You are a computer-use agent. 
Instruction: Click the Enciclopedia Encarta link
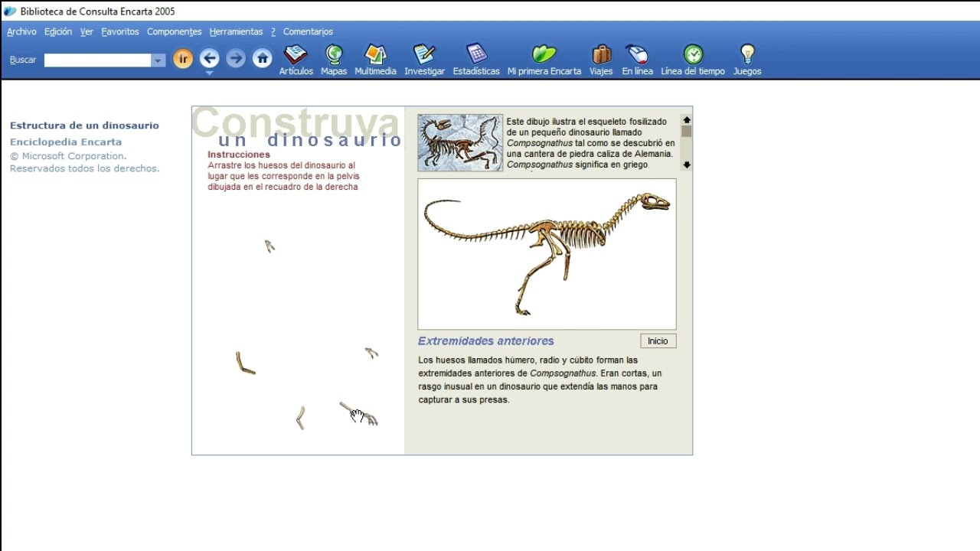coord(66,142)
